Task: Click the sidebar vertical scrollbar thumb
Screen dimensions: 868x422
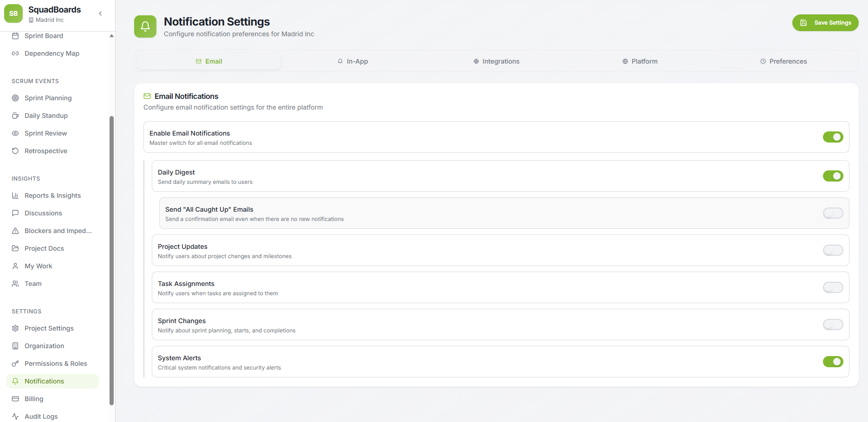Action: coord(111,260)
